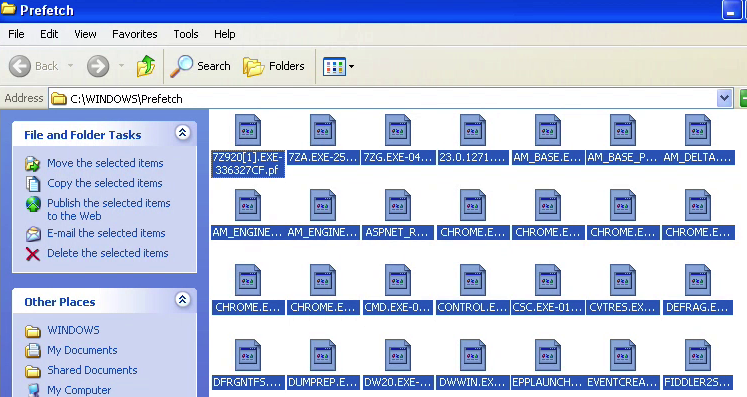Click the Forward arrow button

point(98,66)
